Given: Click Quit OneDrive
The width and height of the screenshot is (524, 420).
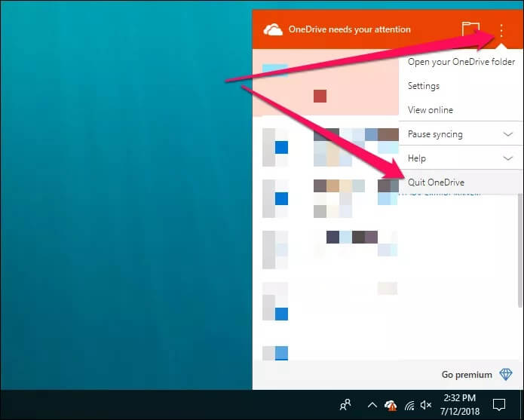Looking at the screenshot, I should 461,182.
